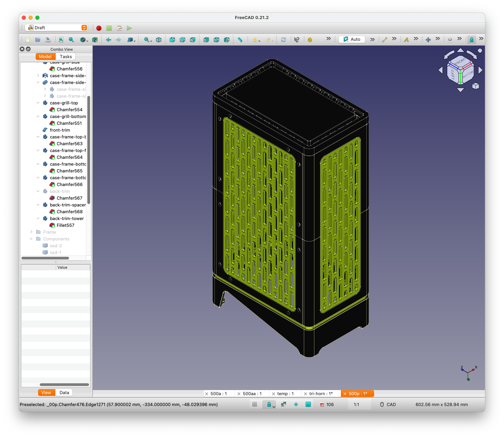Click the 106 status bar button
This screenshot has width=504, height=437.
pos(327,404)
